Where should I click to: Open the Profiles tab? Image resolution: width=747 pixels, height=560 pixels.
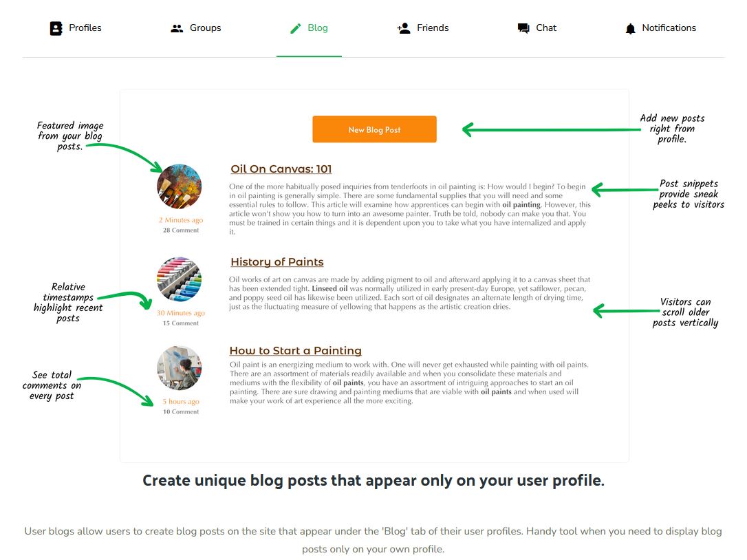tap(85, 28)
